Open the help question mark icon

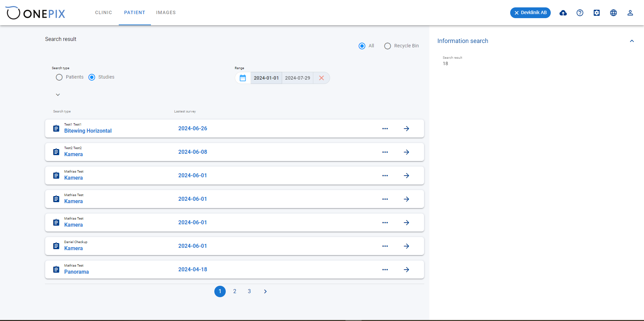[580, 13]
